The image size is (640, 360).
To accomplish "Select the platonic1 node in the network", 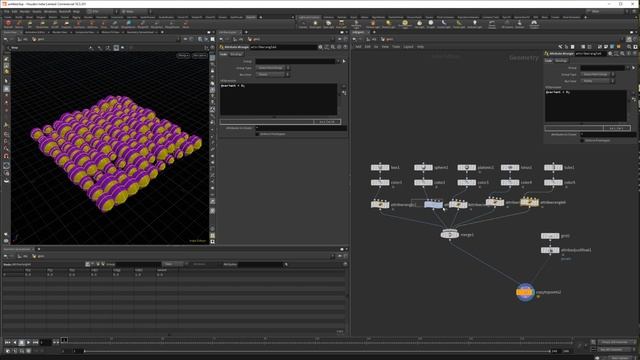I will [467, 168].
